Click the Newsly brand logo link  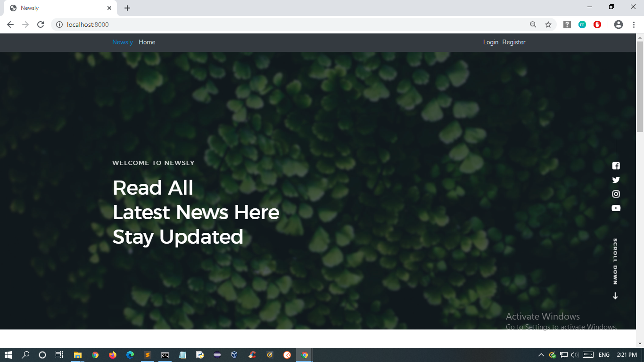click(123, 42)
